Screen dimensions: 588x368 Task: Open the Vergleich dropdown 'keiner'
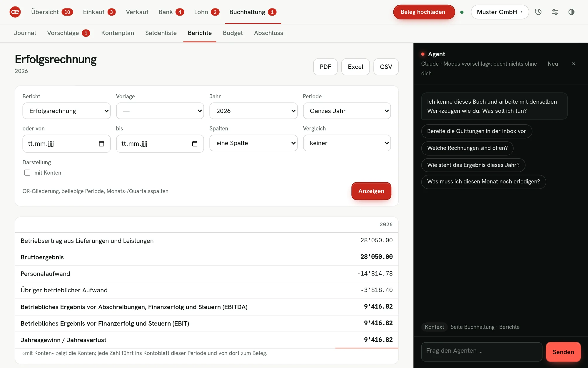point(347,143)
